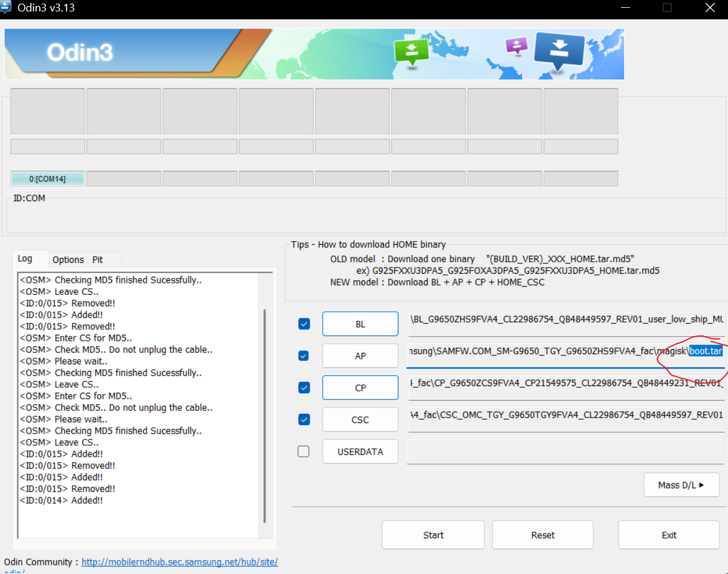Disable the CSC checkbox
Viewport: 728px width, 574px height.
[x=304, y=419]
